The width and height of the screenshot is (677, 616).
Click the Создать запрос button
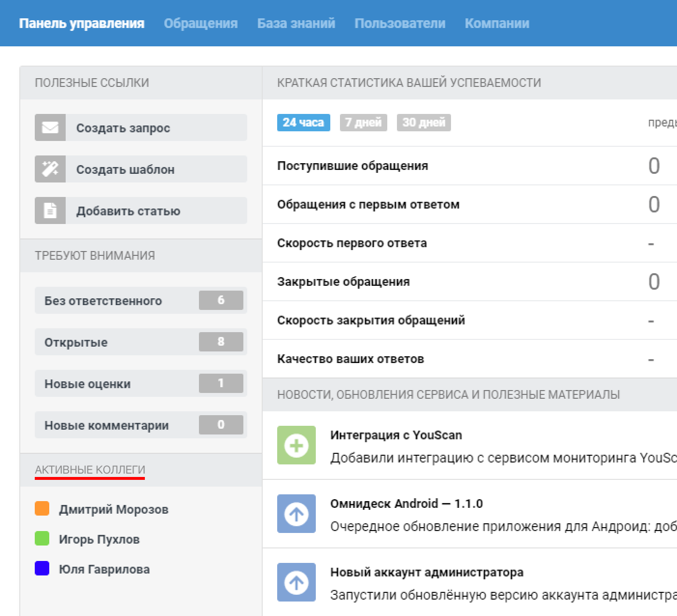tap(141, 127)
